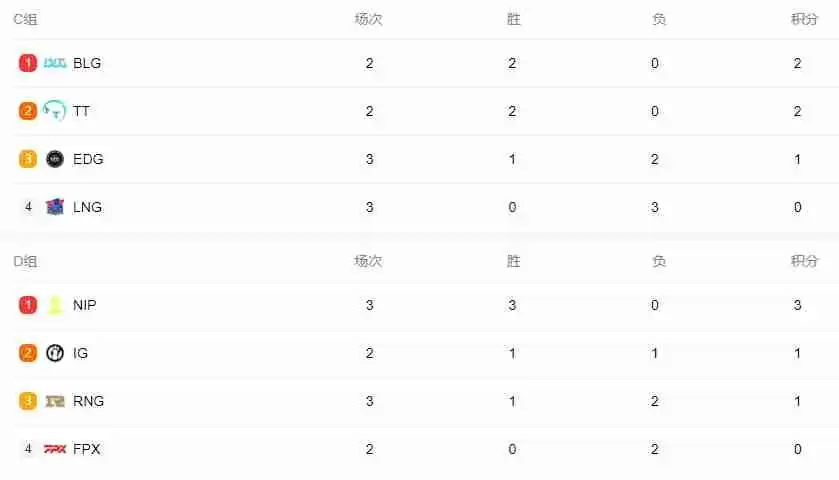Click the BLG team logo
Image resolution: width=839 pixels, height=480 pixels.
[x=55, y=63]
